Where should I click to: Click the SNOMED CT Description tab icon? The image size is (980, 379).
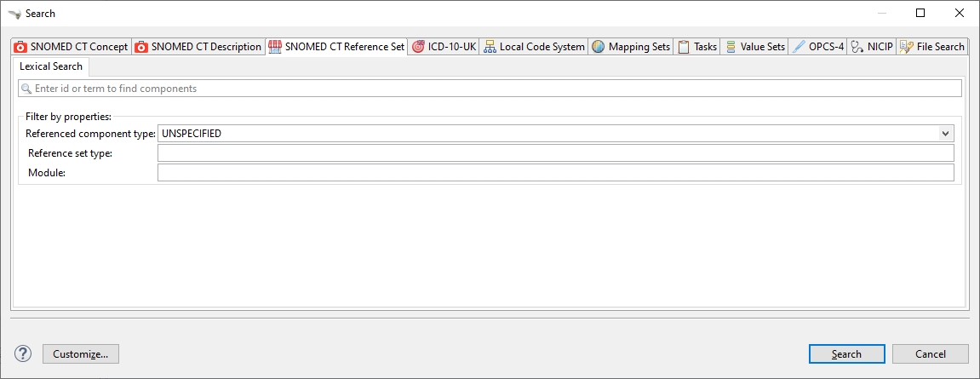141,47
